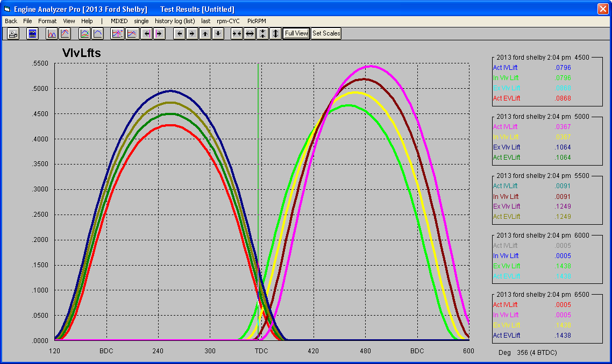Viewport: 612px width, 364px height.
Task: Select In Vlv Lift in the 6500 legend
Action: [x=506, y=315]
